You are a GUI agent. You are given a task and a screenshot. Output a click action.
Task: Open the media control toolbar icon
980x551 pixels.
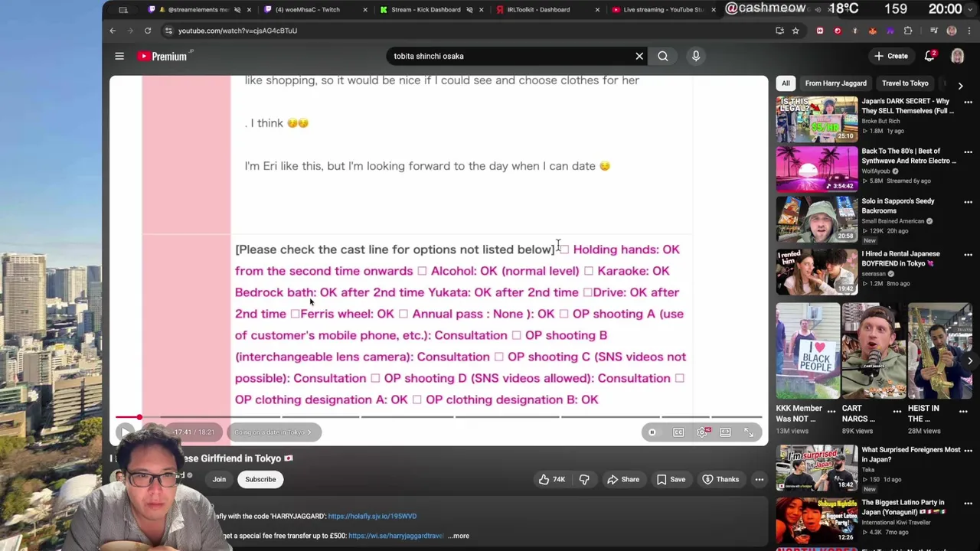(x=934, y=31)
